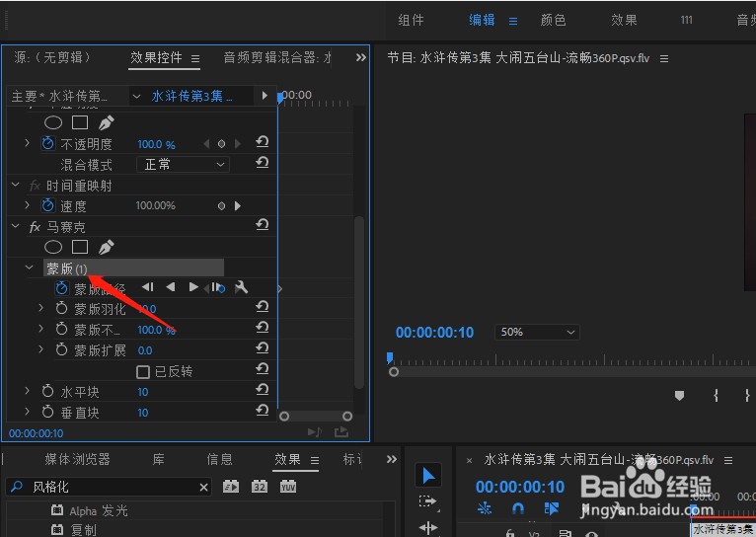The height and width of the screenshot is (537, 756).
Task: Toggle linked selection in timeline
Action: pyautogui.click(x=551, y=508)
